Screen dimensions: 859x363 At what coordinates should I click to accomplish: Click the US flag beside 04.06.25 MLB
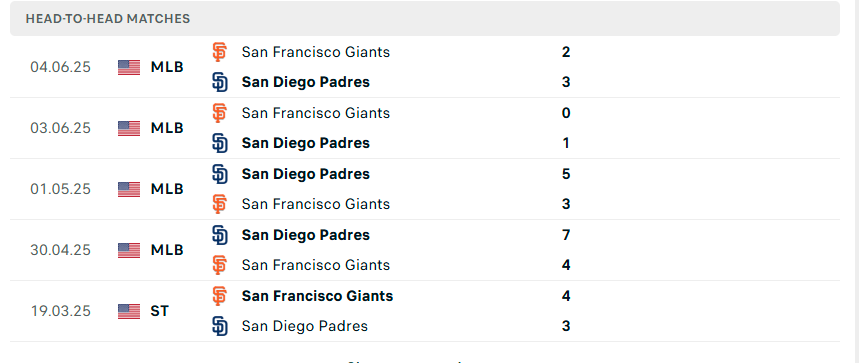(x=129, y=67)
